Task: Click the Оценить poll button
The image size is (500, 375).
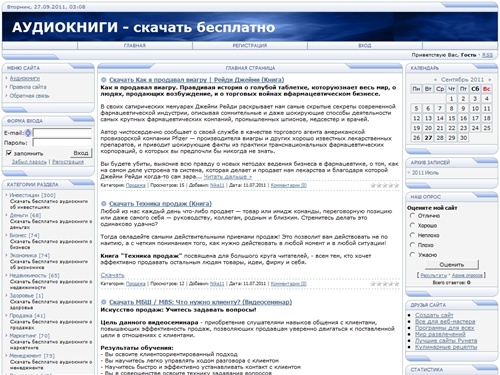Action: 452,265
